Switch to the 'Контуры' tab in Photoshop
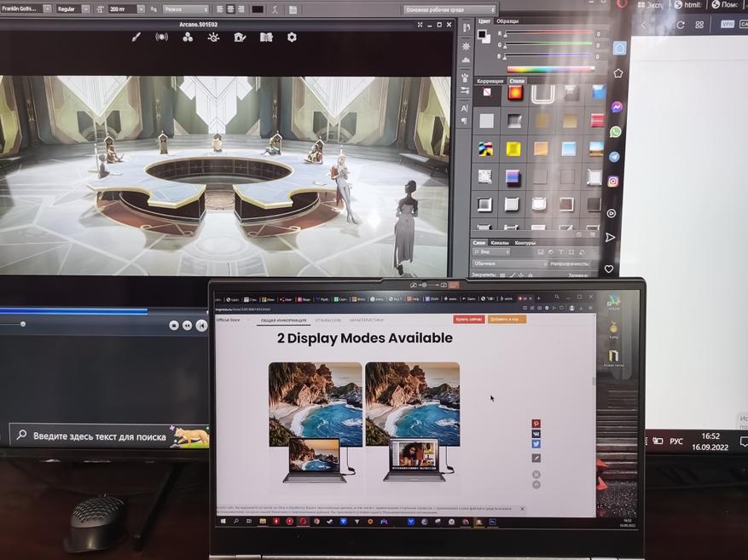The image size is (748, 560). pyautogui.click(x=525, y=243)
